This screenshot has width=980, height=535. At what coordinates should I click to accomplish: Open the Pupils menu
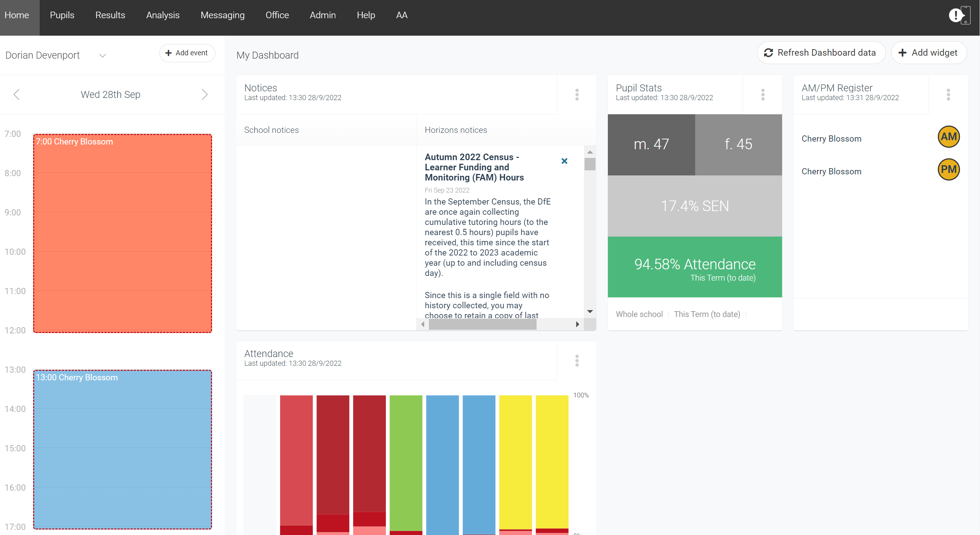[62, 15]
